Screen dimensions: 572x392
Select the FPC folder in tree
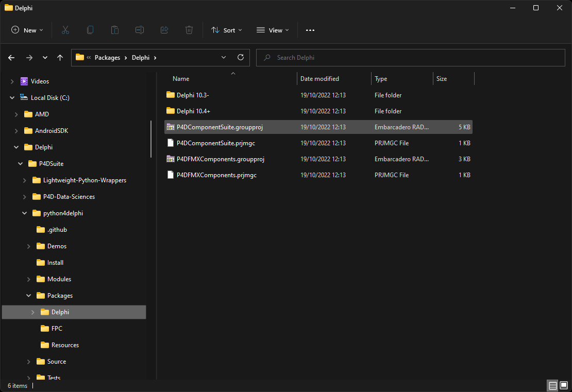pyautogui.click(x=57, y=329)
